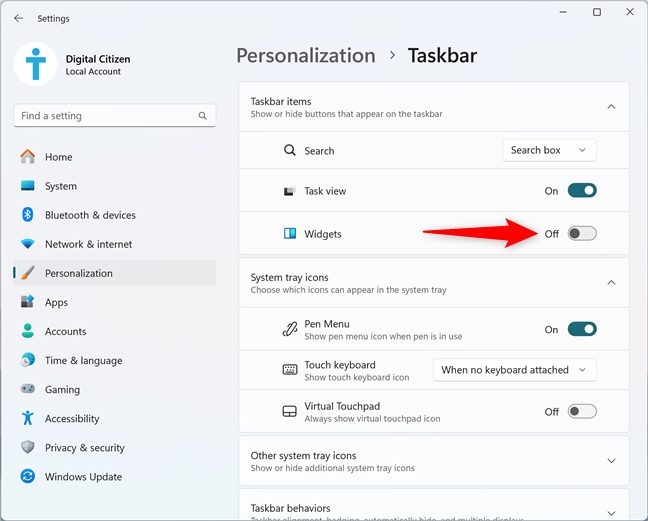Click the Touch keyboard icon

pyautogui.click(x=290, y=369)
